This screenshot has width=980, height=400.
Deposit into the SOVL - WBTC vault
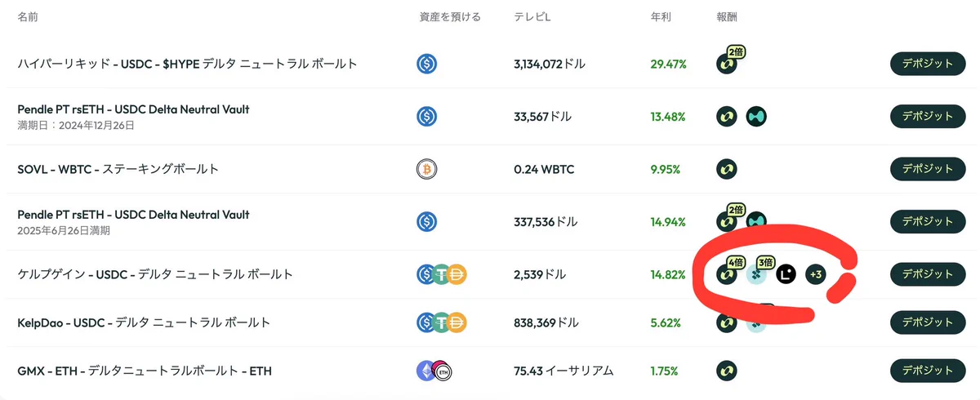point(928,169)
